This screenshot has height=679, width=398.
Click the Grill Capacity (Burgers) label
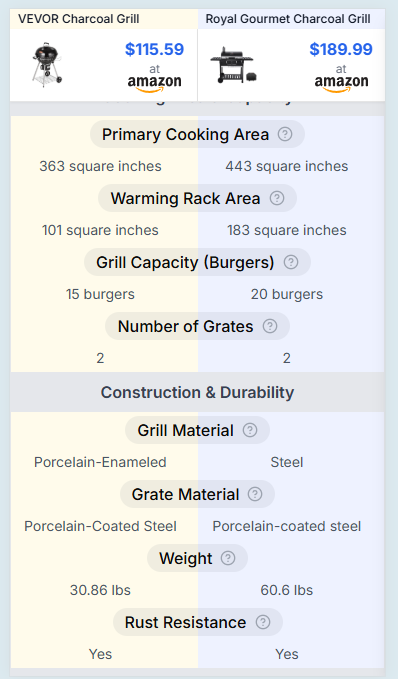pos(185,262)
